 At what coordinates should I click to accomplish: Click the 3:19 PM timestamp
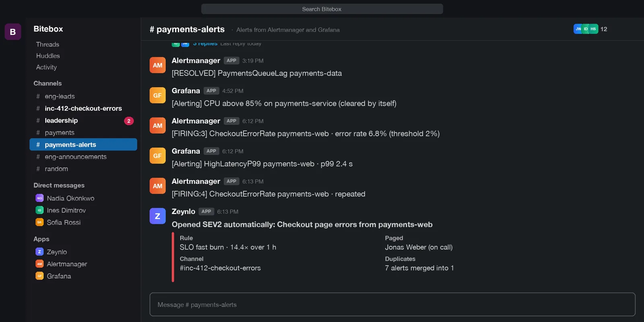(x=253, y=61)
